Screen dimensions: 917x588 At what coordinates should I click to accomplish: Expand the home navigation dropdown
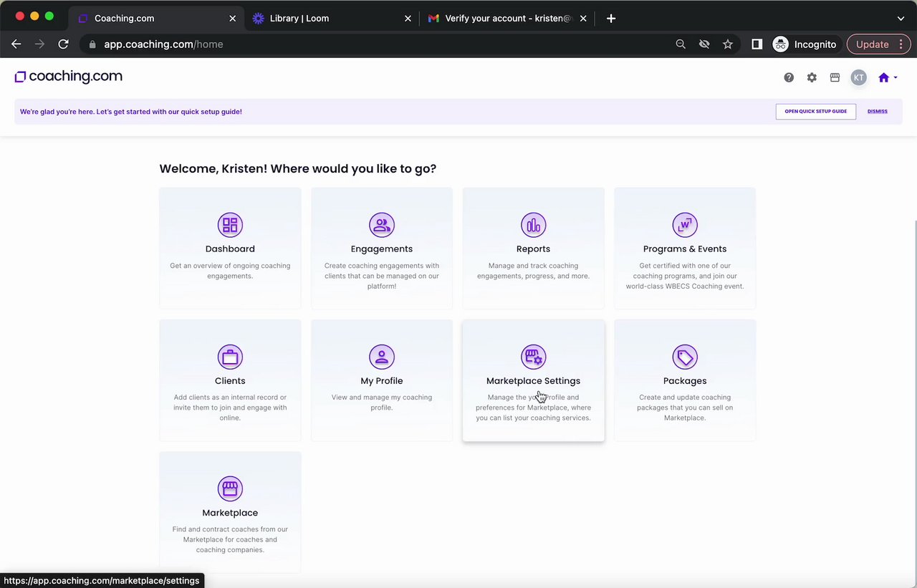click(888, 77)
